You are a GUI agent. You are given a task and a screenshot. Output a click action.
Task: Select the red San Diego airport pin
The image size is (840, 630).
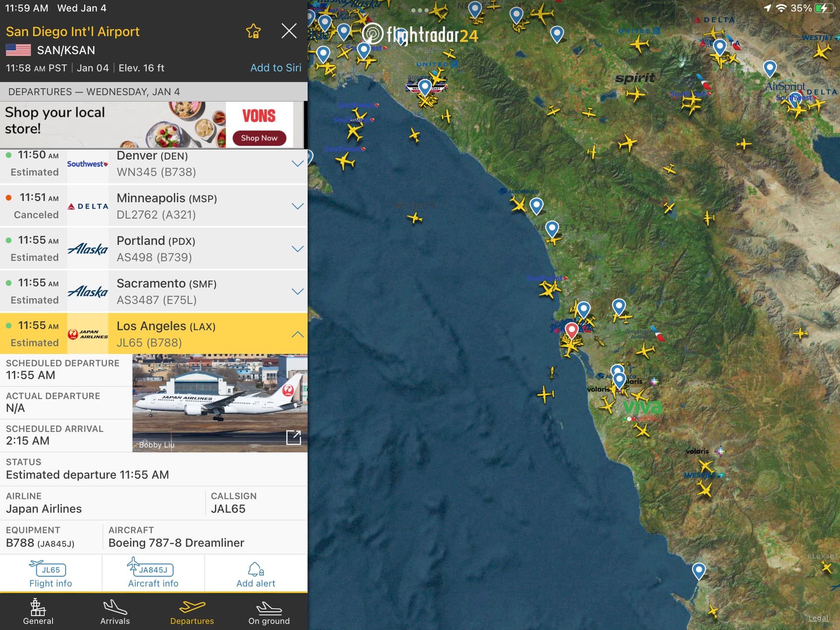(571, 331)
